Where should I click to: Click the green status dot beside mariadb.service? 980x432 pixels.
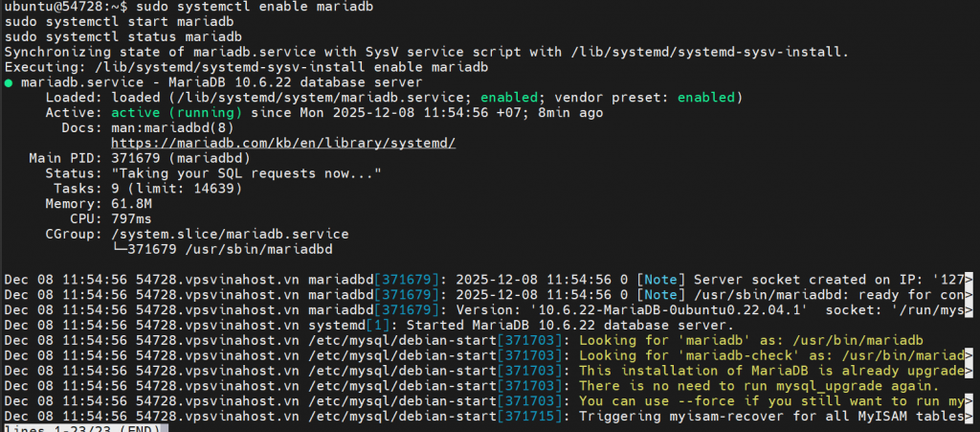click(x=9, y=82)
